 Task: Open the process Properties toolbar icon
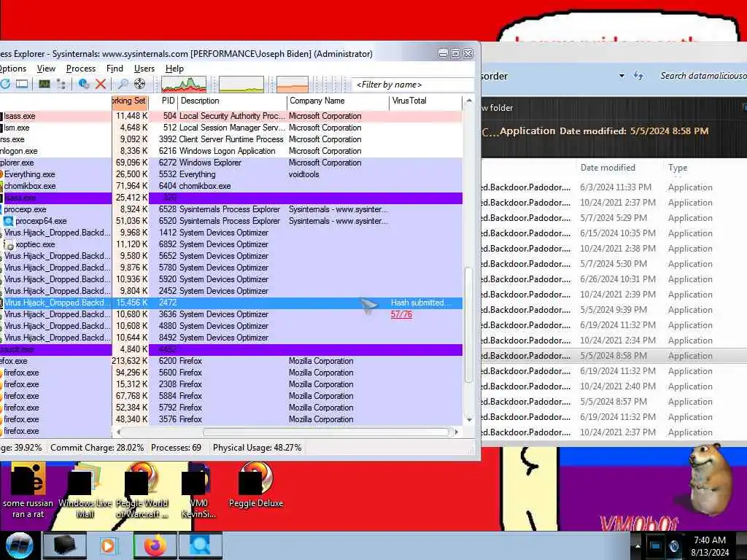pos(84,85)
